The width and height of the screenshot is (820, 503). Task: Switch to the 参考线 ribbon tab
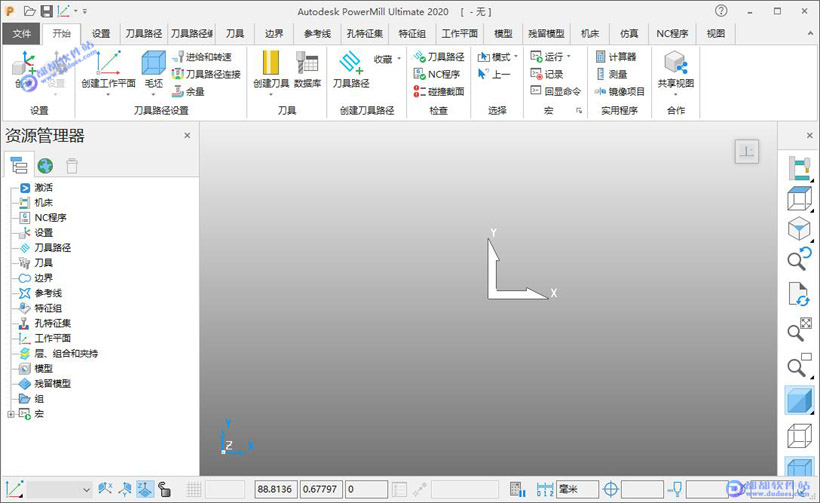(317, 33)
